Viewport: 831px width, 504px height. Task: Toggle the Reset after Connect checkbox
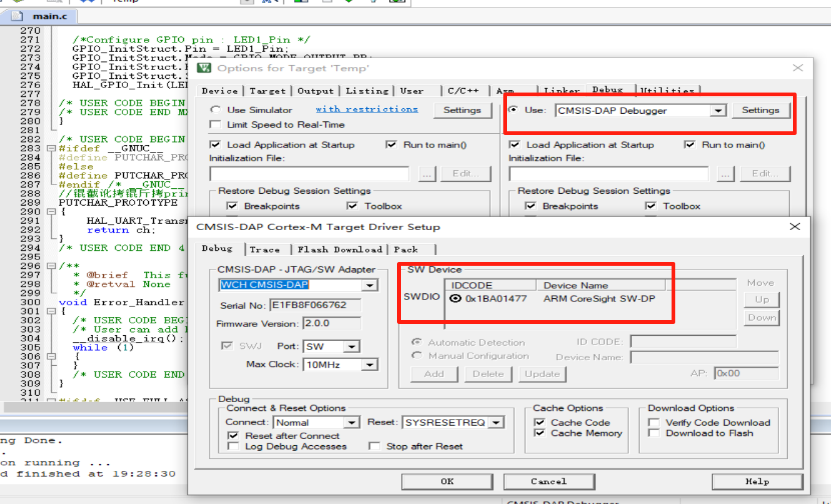233,436
